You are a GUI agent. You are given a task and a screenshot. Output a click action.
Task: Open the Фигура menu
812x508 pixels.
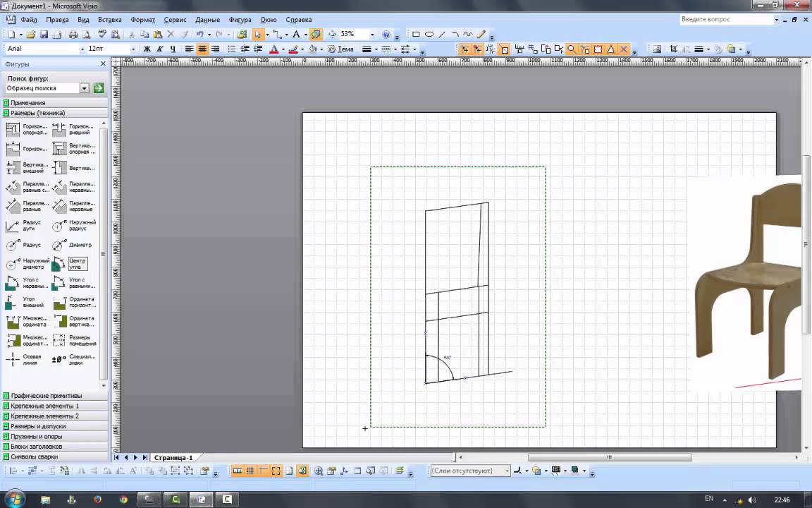pyautogui.click(x=240, y=20)
